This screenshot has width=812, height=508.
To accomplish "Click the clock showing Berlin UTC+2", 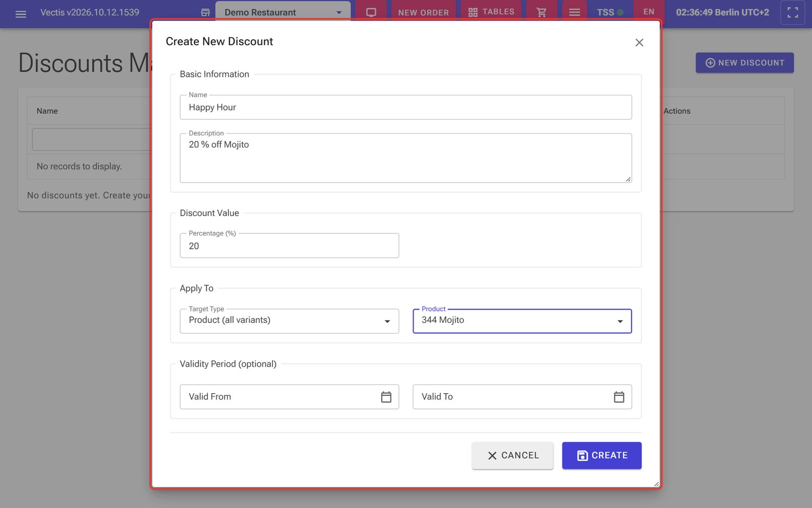I will click(722, 12).
